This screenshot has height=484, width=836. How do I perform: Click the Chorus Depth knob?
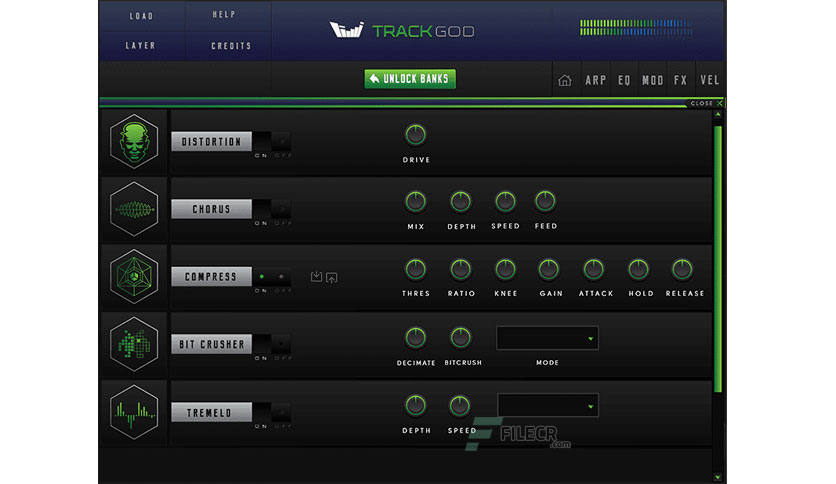pos(461,201)
